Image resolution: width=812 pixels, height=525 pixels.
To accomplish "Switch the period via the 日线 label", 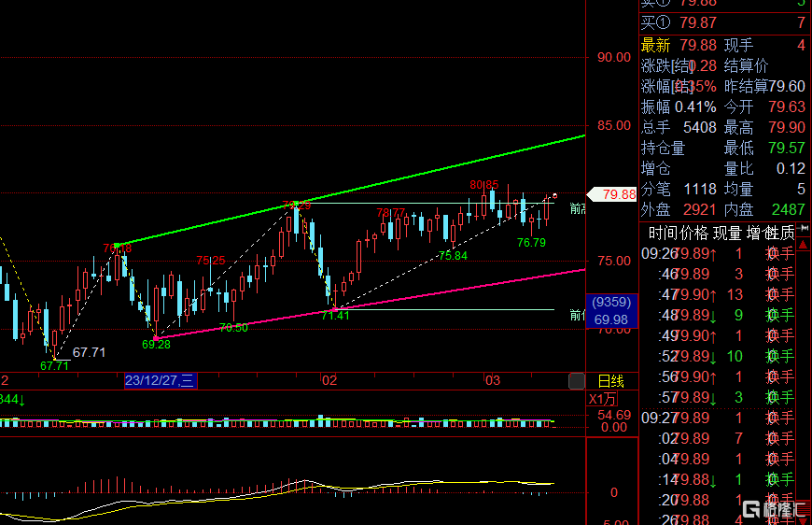I will click(610, 381).
